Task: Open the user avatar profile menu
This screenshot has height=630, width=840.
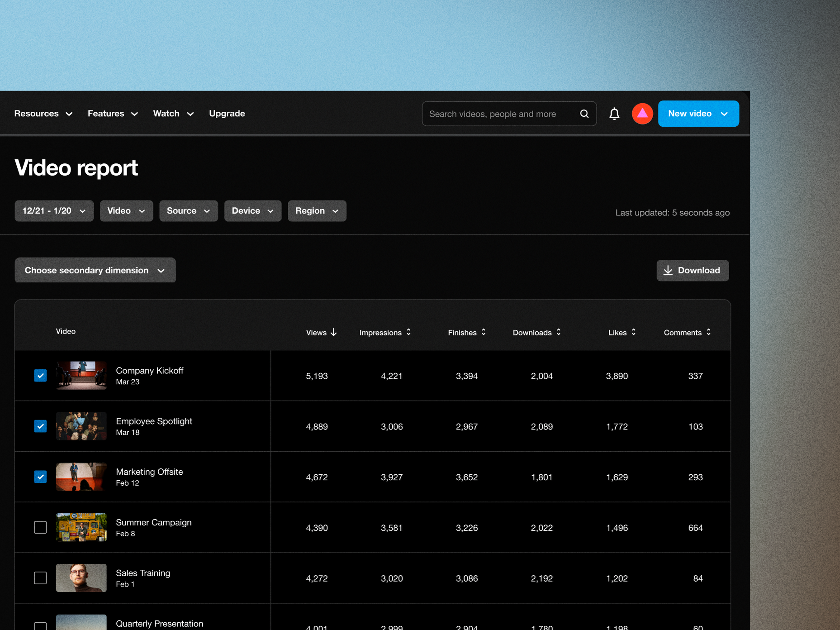Action: (642, 114)
